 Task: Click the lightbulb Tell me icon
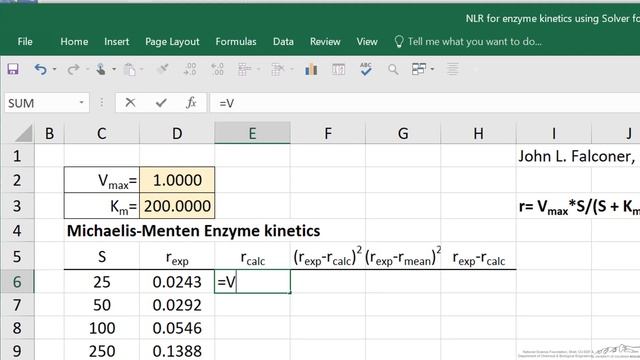point(399,42)
